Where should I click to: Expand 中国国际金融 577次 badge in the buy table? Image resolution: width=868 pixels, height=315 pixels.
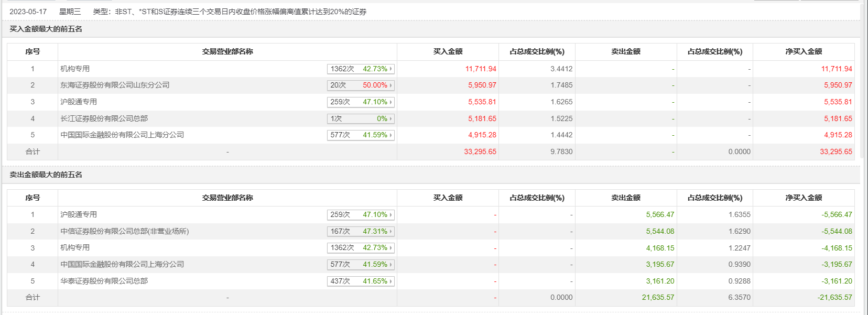pyautogui.click(x=361, y=135)
